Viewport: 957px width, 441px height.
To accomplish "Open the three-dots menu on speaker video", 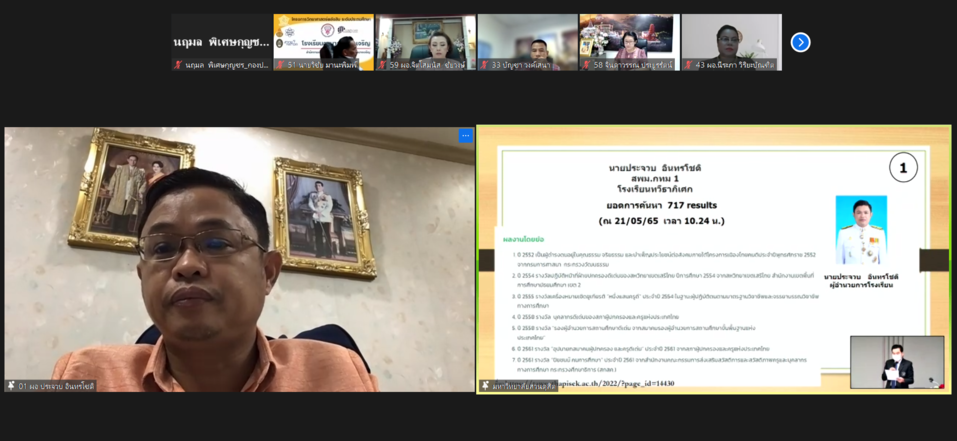I will (465, 136).
